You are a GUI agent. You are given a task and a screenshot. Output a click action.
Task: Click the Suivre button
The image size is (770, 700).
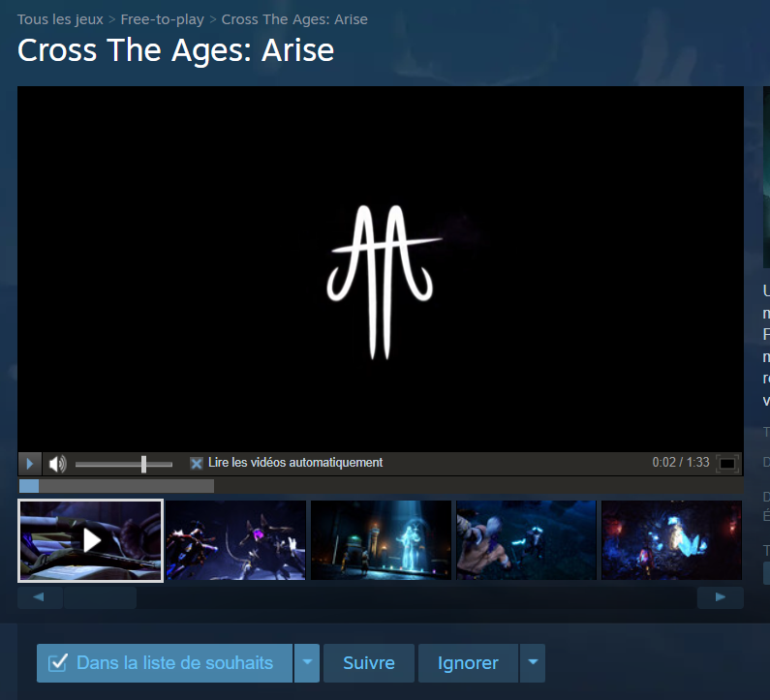tap(369, 663)
